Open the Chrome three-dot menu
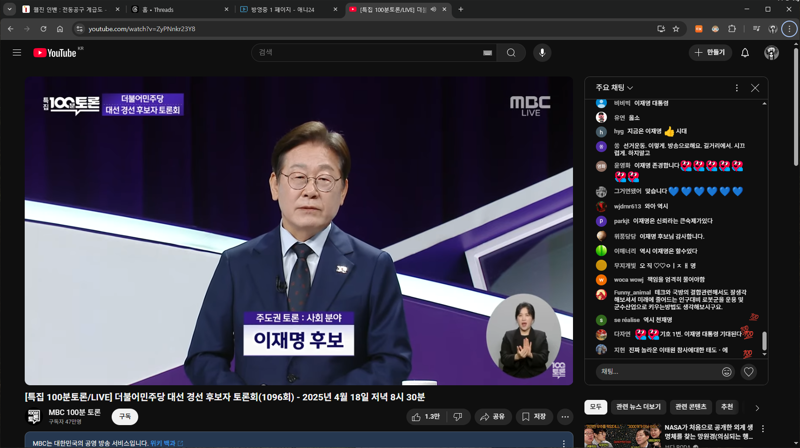The height and width of the screenshot is (448, 800). click(x=789, y=29)
